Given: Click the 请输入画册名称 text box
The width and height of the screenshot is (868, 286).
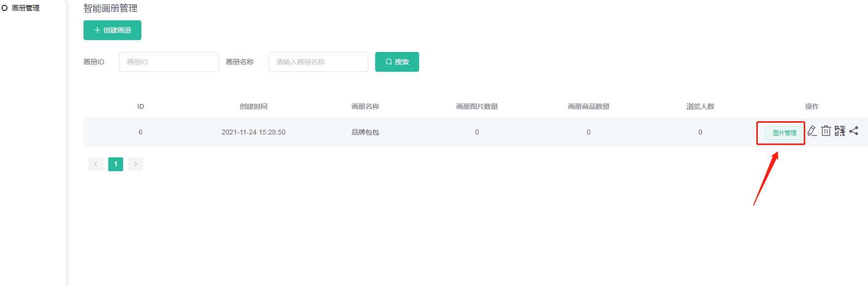Looking at the screenshot, I should click(x=318, y=62).
